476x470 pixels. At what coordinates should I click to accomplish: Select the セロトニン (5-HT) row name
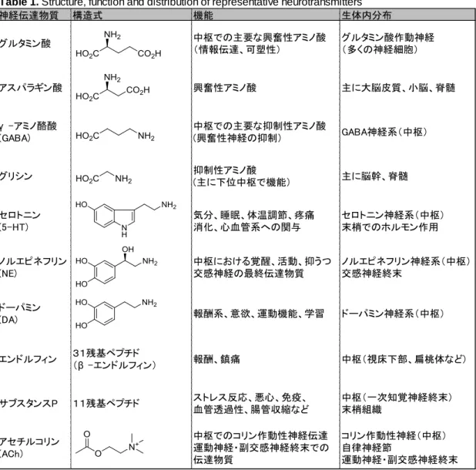(20, 221)
